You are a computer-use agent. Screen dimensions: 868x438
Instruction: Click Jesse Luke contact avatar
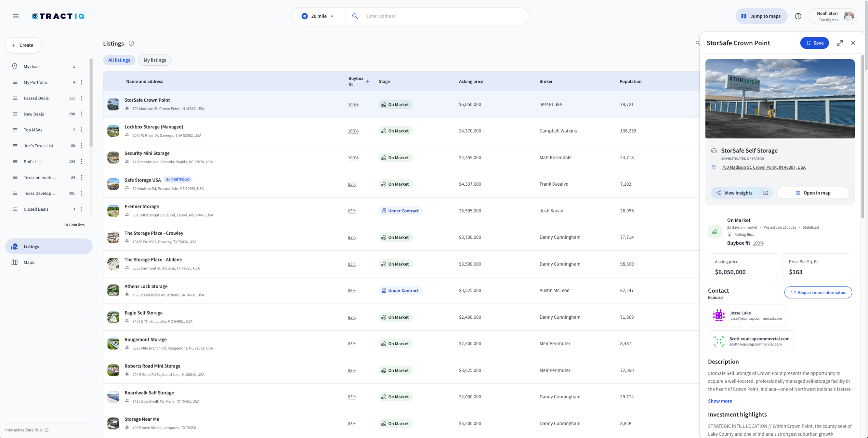[718, 315]
